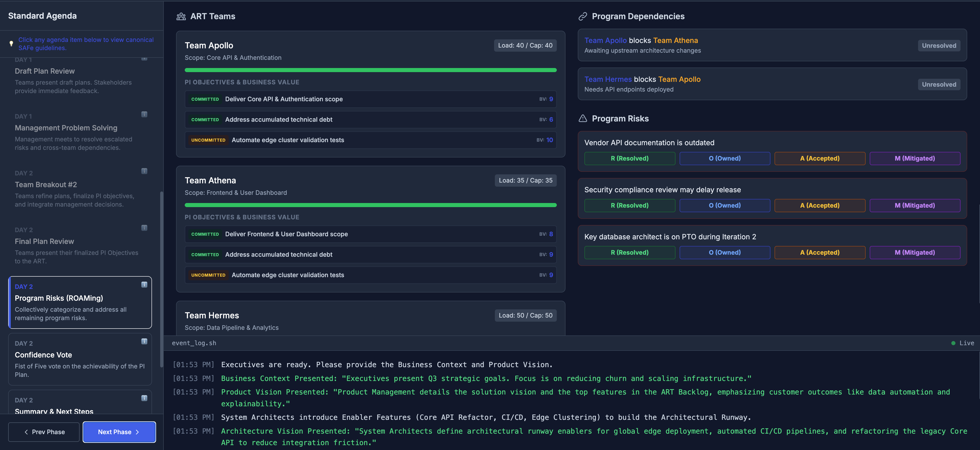Viewport: 980px width, 450px height.
Task: Click the lightbulb tip icon under Standard Agenda
Action: pyautogui.click(x=12, y=44)
